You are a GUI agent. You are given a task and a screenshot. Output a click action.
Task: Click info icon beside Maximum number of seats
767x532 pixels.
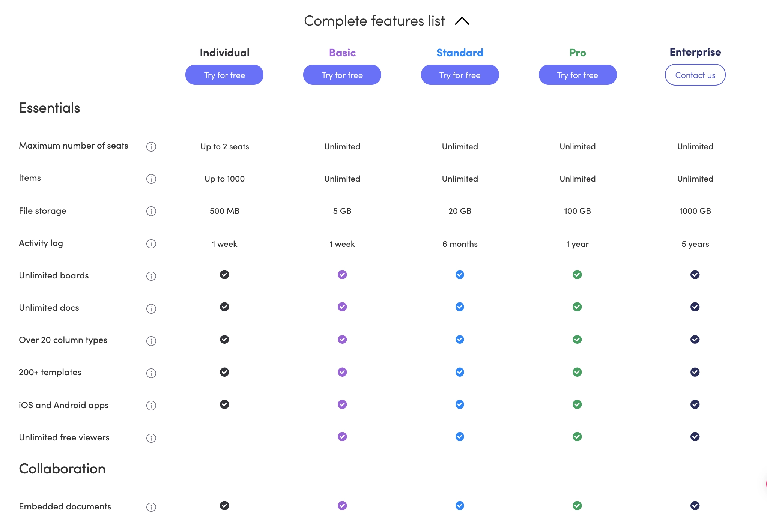click(151, 147)
